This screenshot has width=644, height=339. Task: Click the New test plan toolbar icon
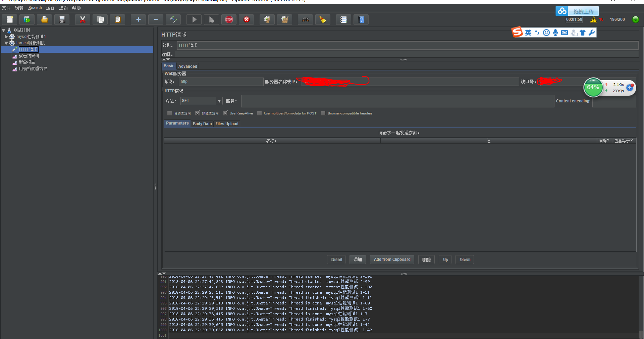(10, 19)
